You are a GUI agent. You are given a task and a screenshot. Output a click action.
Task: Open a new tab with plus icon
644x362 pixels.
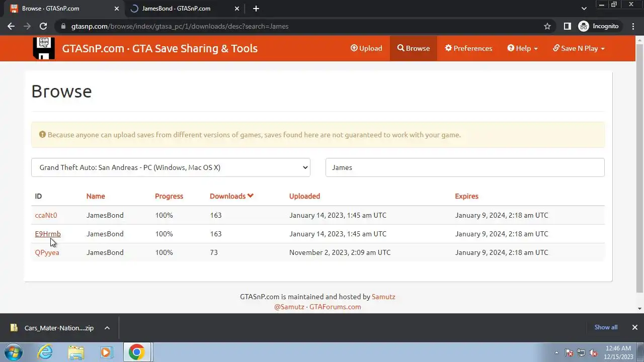point(256,9)
